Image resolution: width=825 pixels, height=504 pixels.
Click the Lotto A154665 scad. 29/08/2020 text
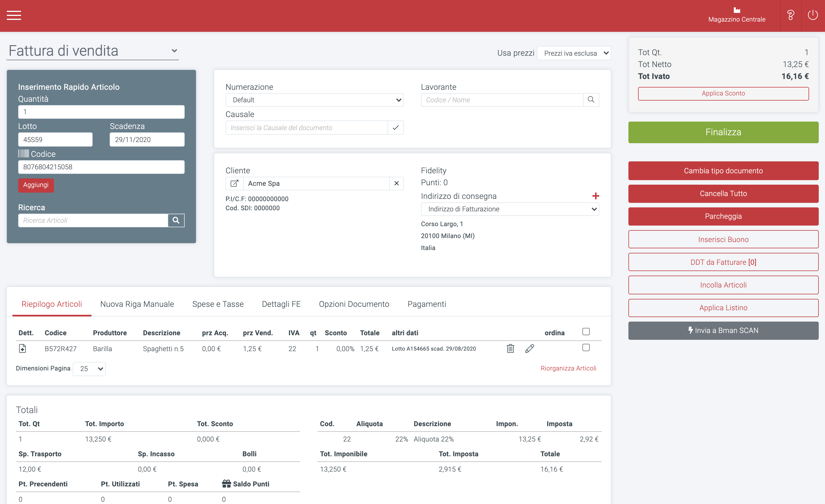[434, 349]
